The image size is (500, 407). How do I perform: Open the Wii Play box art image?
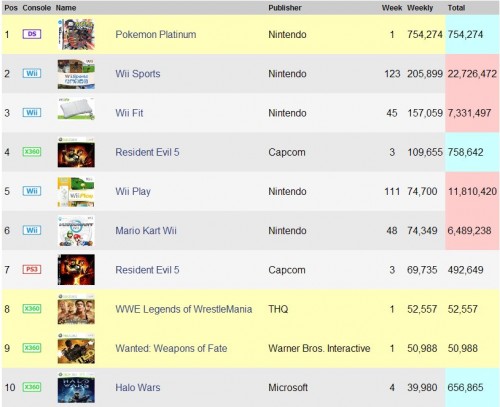tap(76, 192)
